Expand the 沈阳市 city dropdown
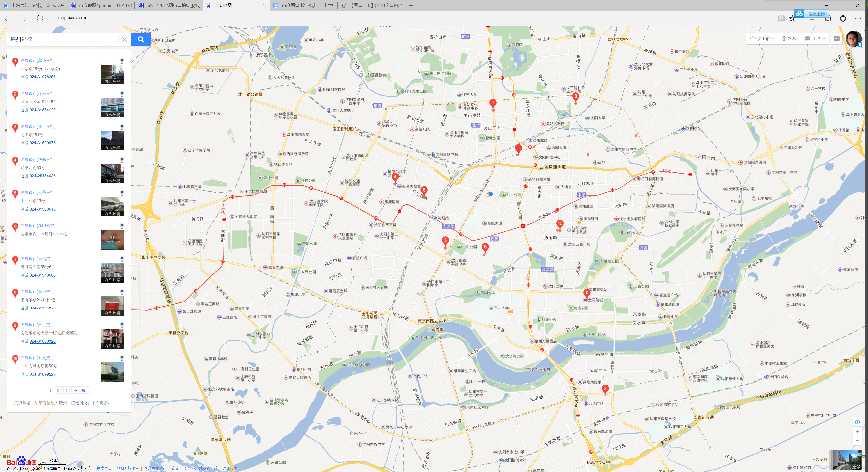The width and height of the screenshot is (868, 472). coord(762,39)
